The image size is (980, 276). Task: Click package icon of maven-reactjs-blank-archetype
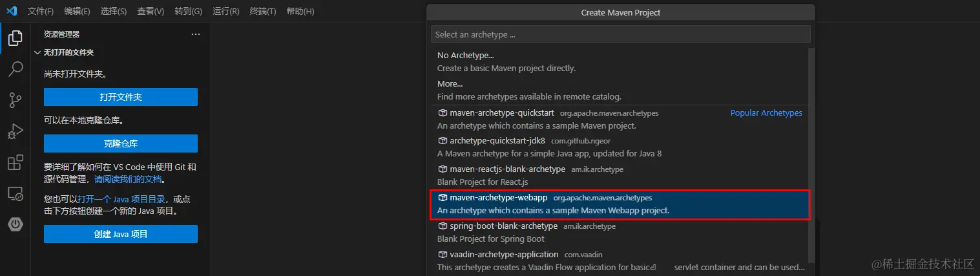point(443,169)
